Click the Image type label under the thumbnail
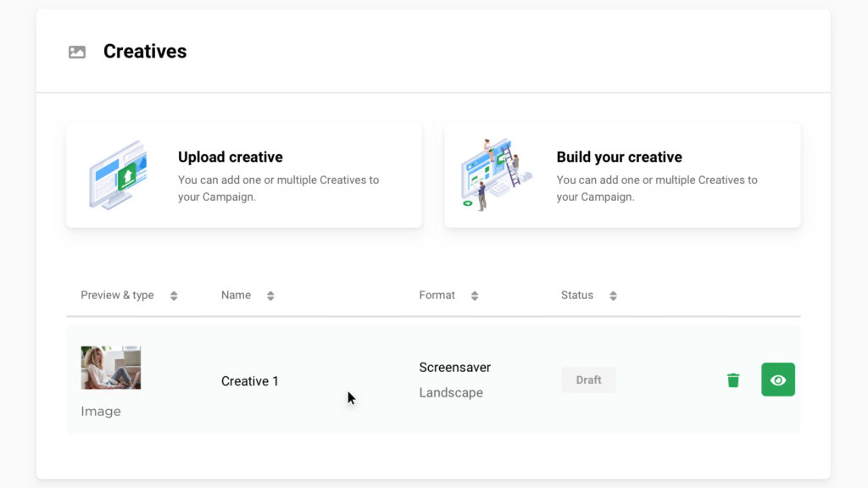868x488 pixels. pos(101,411)
